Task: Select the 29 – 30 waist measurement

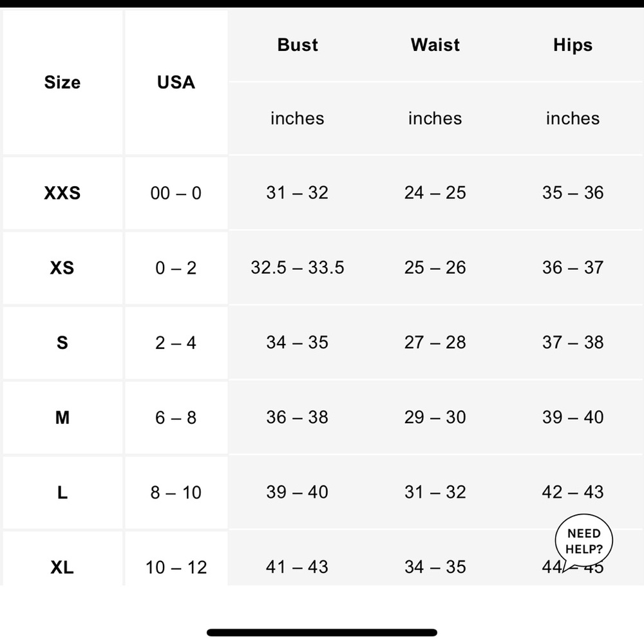Action: click(435, 417)
